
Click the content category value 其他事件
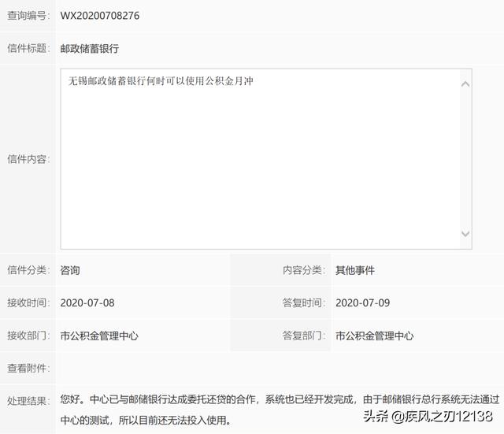click(x=355, y=270)
